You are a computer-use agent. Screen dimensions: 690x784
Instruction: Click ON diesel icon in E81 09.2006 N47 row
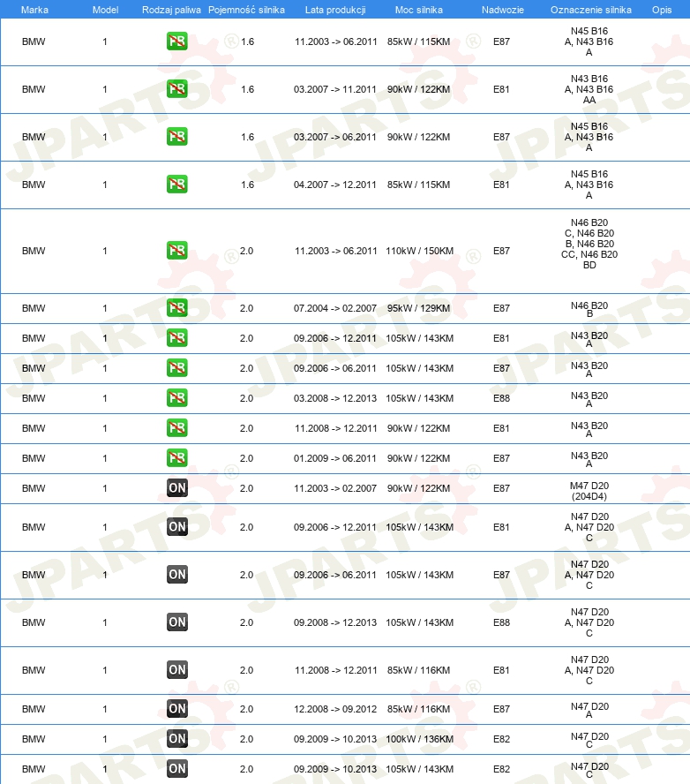176,526
